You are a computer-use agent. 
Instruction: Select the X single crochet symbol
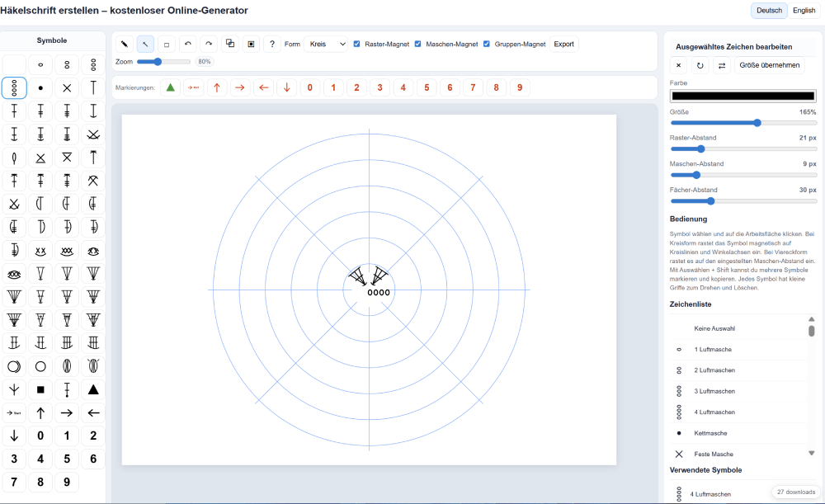(67, 88)
